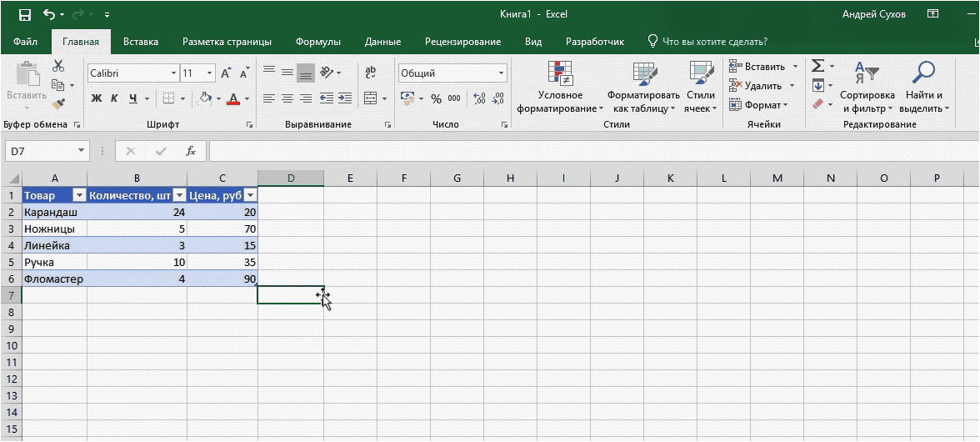Click the font color red A swatch
The height and width of the screenshot is (442, 980).
click(x=233, y=98)
